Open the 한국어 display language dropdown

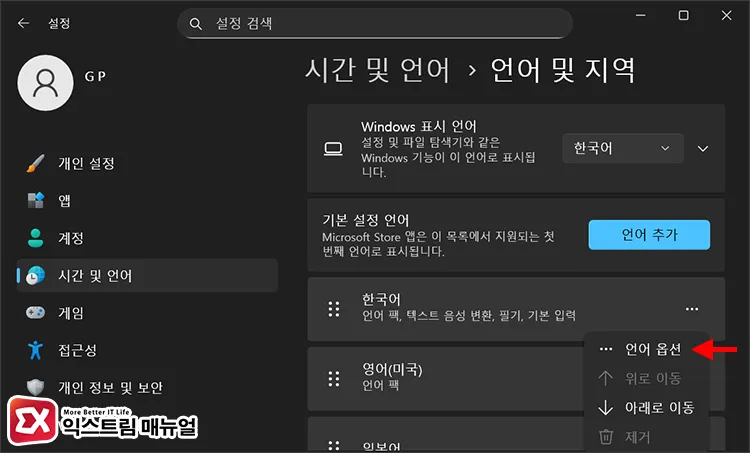pyautogui.click(x=623, y=148)
